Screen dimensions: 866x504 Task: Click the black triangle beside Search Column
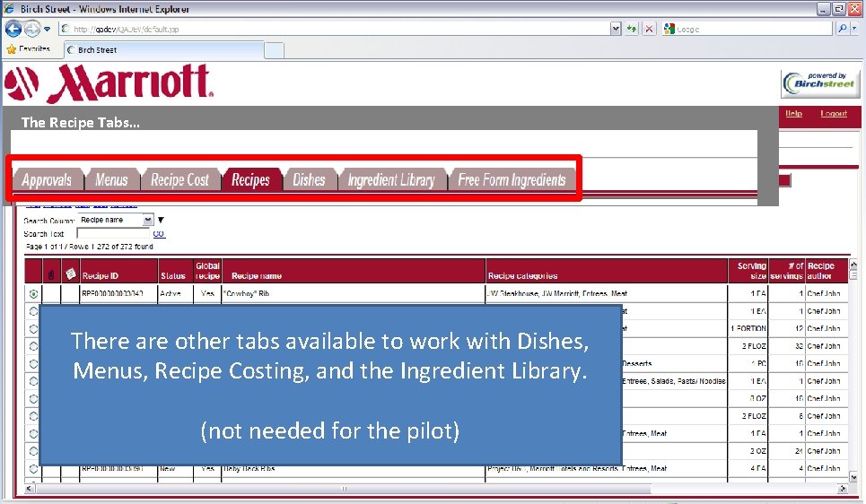tap(161, 220)
